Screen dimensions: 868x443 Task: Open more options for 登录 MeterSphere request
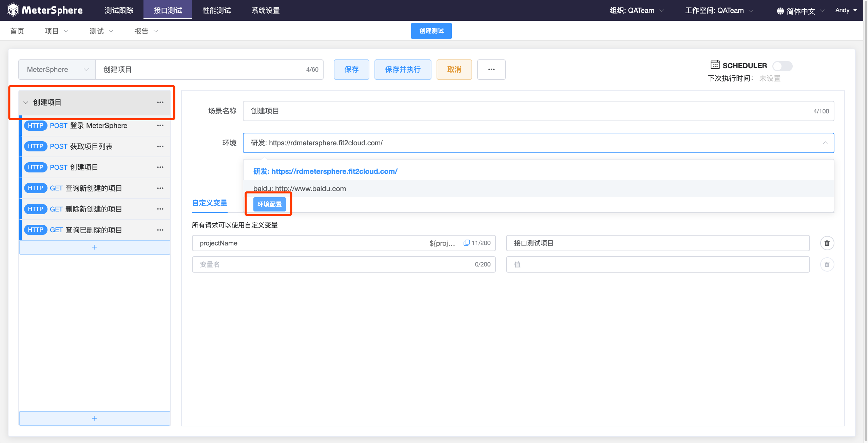[160, 126]
